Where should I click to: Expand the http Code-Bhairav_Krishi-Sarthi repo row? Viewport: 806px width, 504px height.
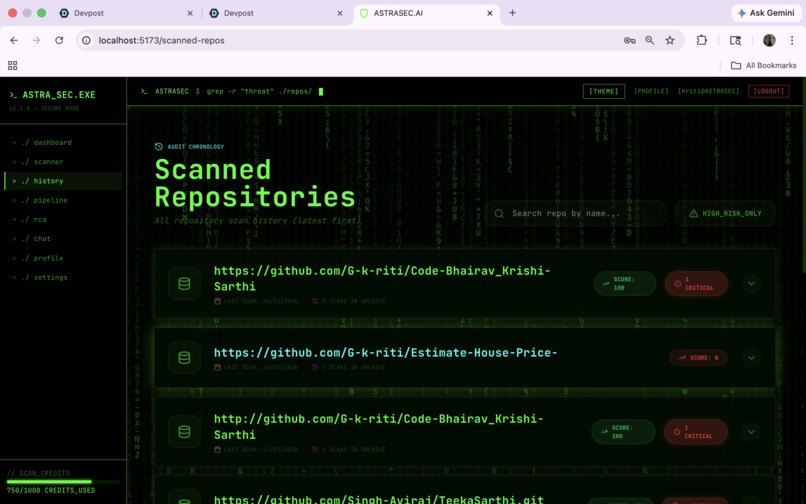tap(751, 432)
